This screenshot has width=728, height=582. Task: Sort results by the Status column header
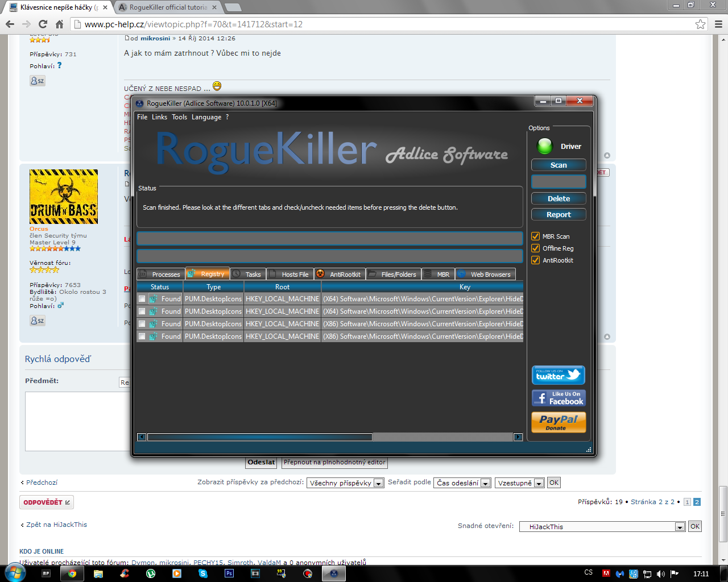coord(160,287)
